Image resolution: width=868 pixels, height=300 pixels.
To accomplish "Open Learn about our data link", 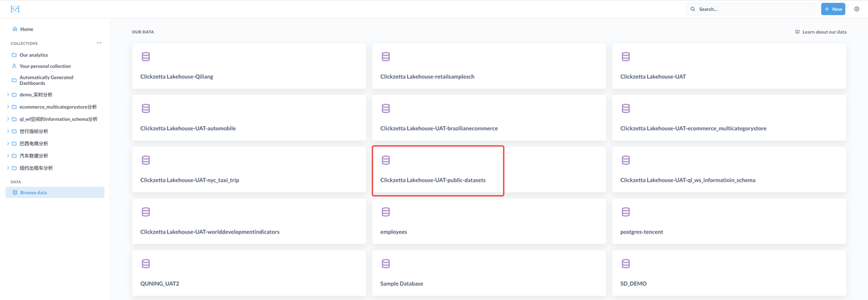I will point(824,32).
